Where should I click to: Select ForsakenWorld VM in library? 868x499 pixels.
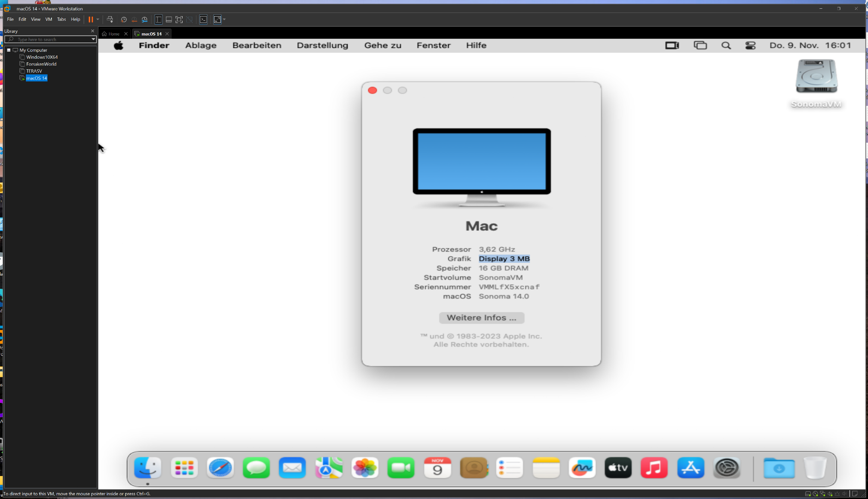click(x=41, y=64)
